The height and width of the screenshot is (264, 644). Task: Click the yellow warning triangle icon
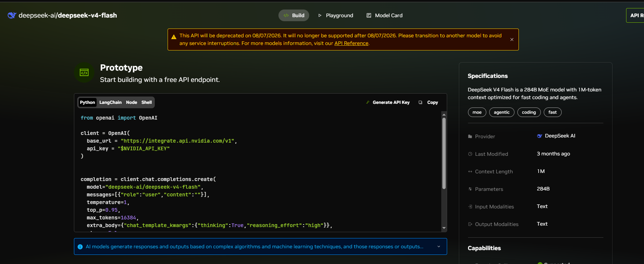click(x=174, y=37)
